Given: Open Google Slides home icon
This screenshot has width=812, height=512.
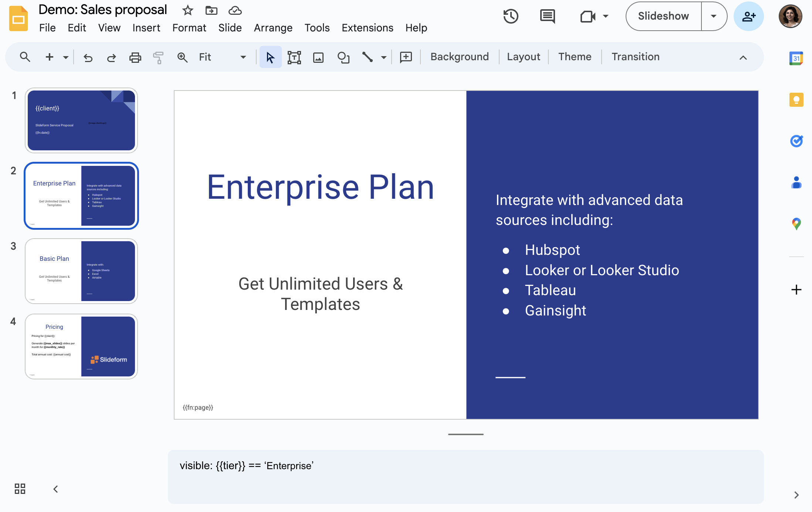Looking at the screenshot, I should [18, 18].
